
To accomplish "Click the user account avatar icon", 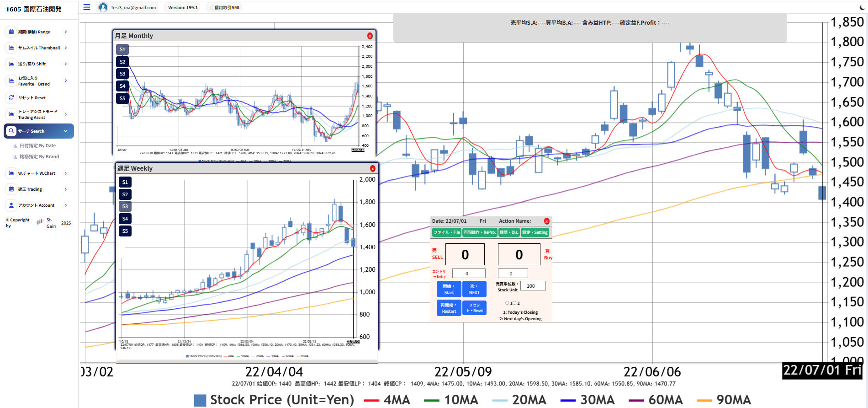I will [x=103, y=7].
